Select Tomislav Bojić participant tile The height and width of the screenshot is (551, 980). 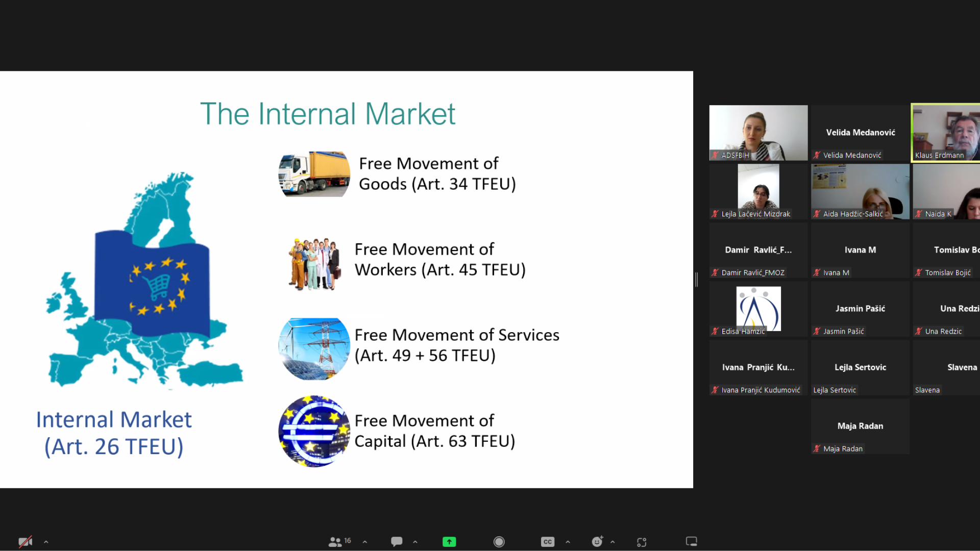(946, 250)
